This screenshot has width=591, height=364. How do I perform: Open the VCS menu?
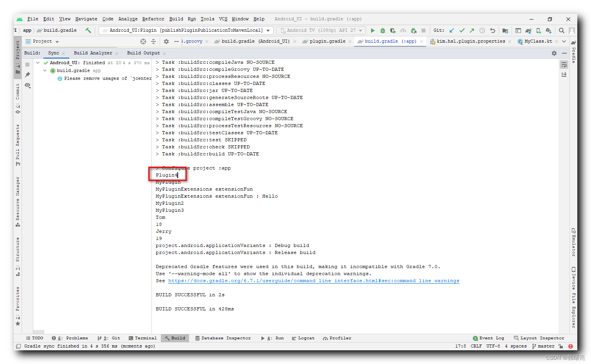click(x=223, y=19)
